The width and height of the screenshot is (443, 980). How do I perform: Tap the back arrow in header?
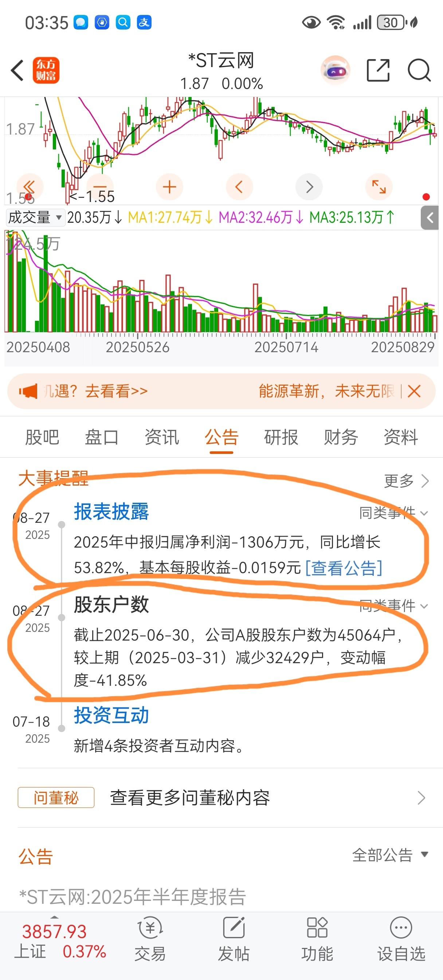(x=17, y=70)
